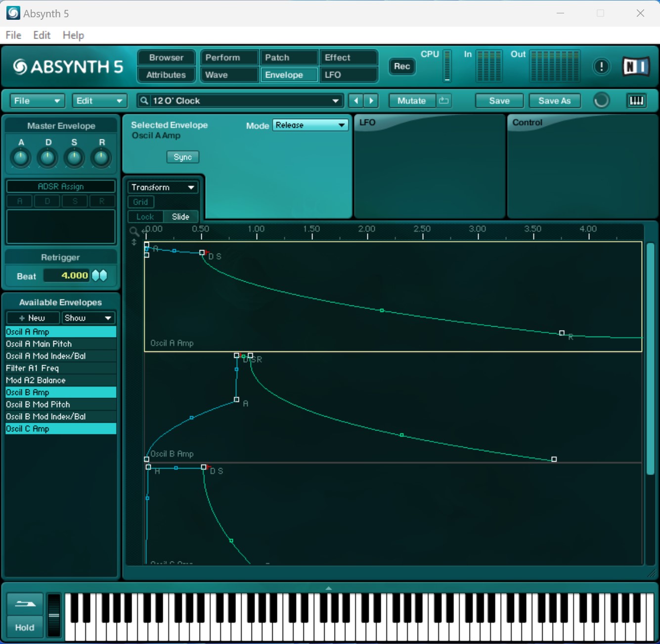Click the New envelope button
660x644 pixels.
coord(33,318)
